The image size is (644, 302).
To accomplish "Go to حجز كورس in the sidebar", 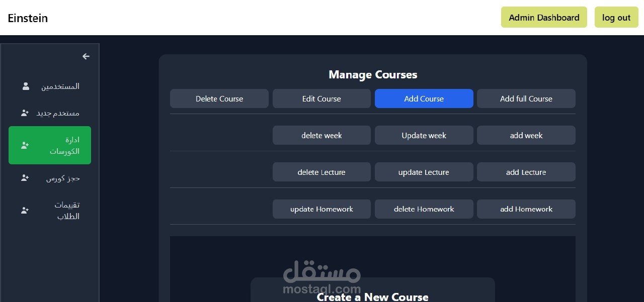I will (x=50, y=178).
